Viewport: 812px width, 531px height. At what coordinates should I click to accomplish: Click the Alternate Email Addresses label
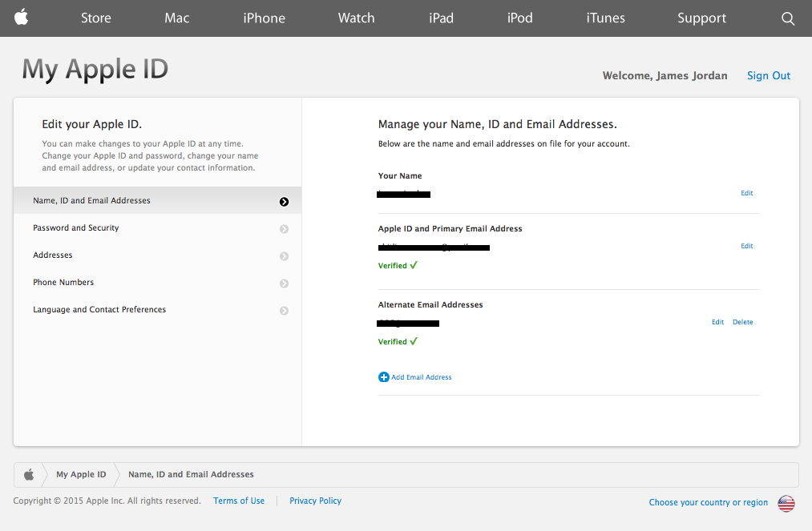point(430,305)
